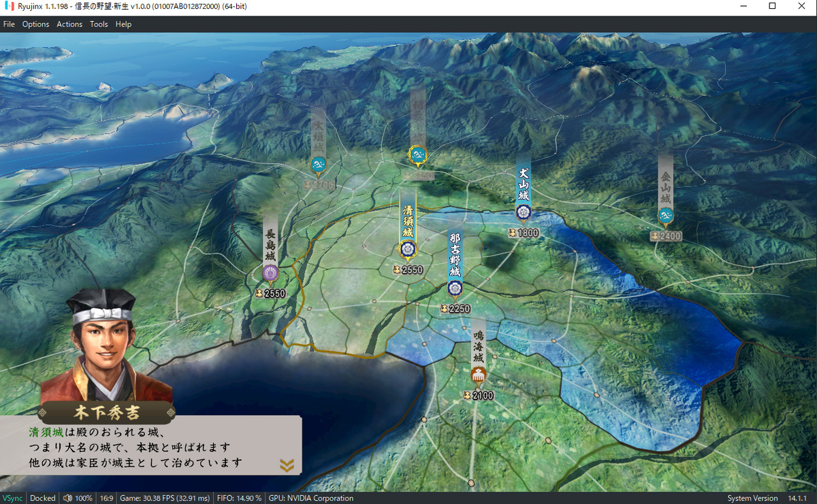Click dialogue line ending 本拠と呼ばれます
This screenshot has width=817, height=504.
[129, 448]
